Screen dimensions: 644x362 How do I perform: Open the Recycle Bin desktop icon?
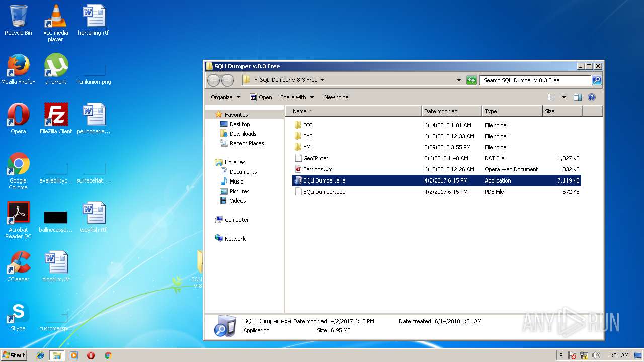coord(18,20)
